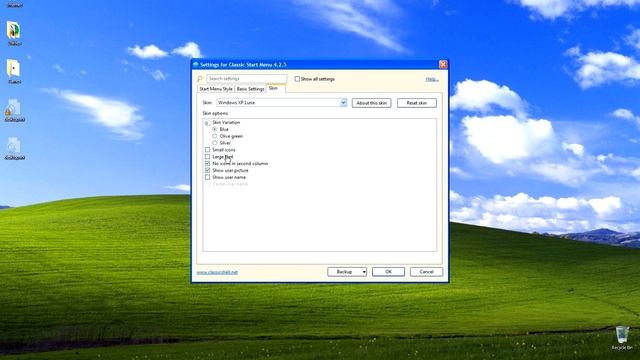Image resolution: width=640 pixels, height=360 pixels.
Task: Select the desktop folder icon with colorful picture
Action: pos(14,30)
